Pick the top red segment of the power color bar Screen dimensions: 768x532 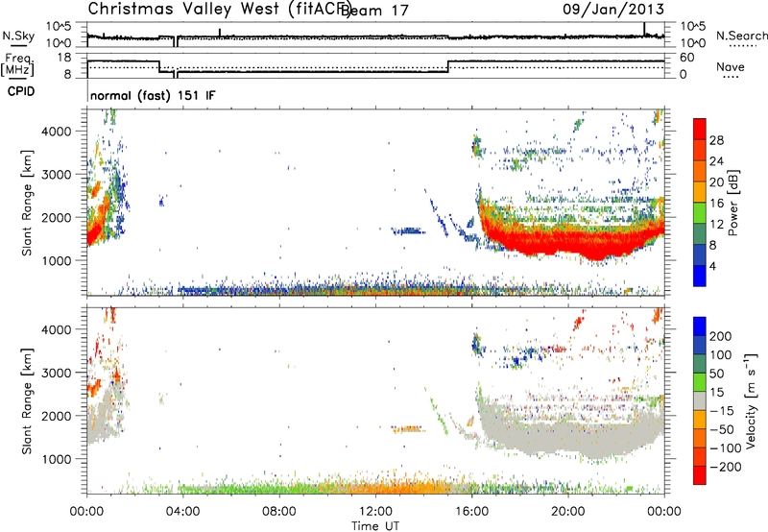click(x=700, y=129)
